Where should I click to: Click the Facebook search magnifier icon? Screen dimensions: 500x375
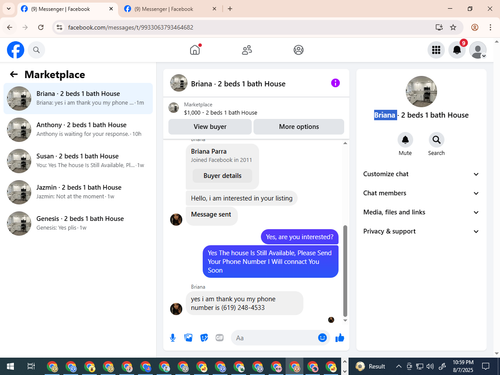point(36,50)
